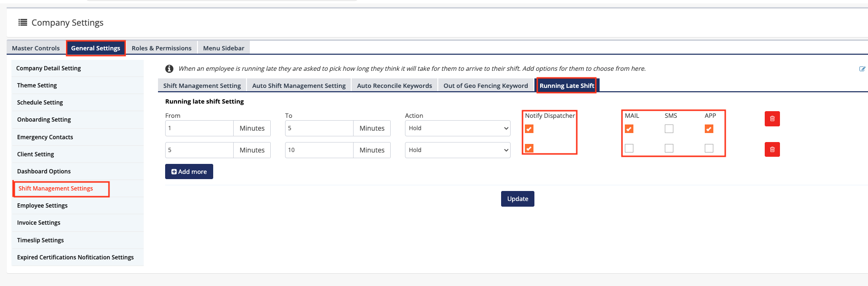Open the first row Action dropdown
The width and height of the screenshot is (868, 286).
click(457, 128)
